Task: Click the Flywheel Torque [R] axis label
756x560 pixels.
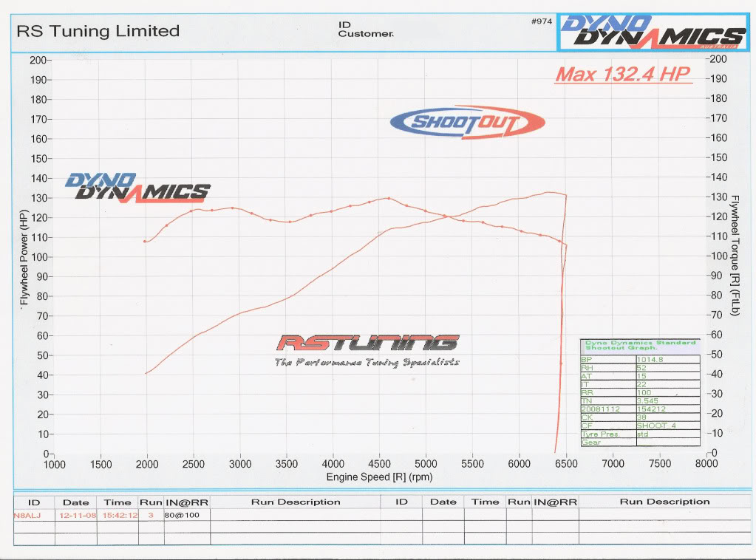Action: pos(735,256)
